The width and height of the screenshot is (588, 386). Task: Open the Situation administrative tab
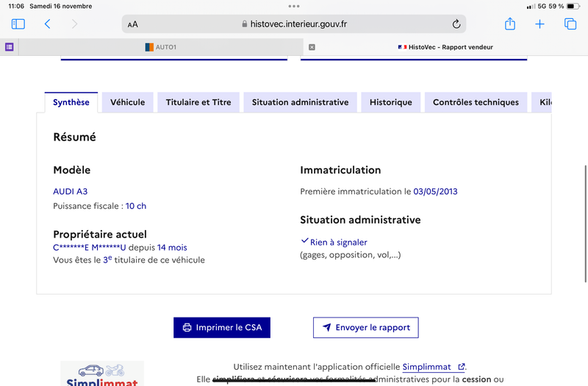point(300,102)
